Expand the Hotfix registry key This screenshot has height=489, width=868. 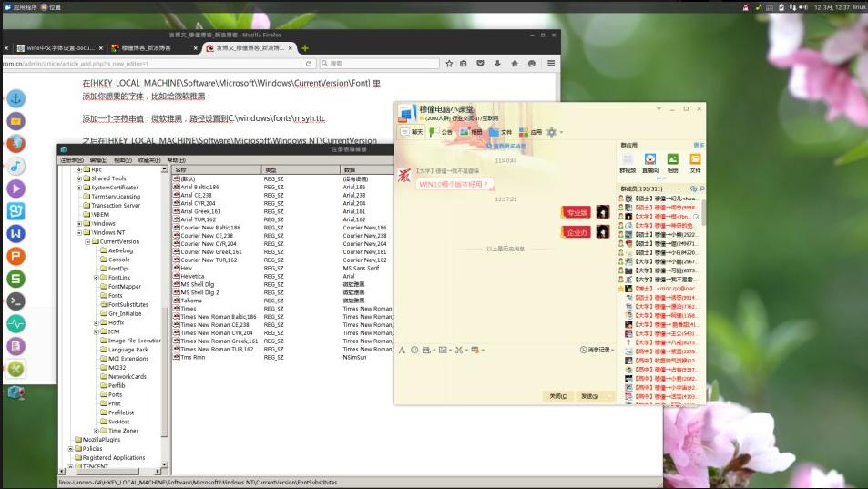click(x=97, y=322)
